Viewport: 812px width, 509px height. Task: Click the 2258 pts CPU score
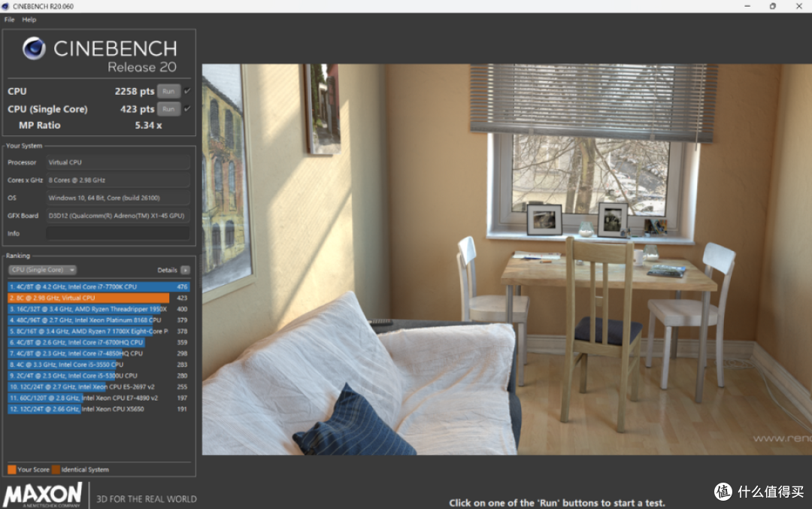(x=134, y=91)
